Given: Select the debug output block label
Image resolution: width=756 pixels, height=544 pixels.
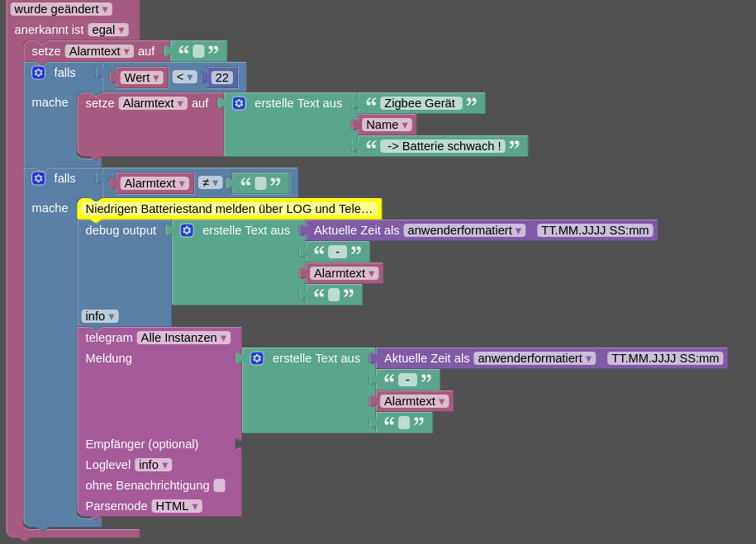Looking at the screenshot, I should tap(121, 230).
